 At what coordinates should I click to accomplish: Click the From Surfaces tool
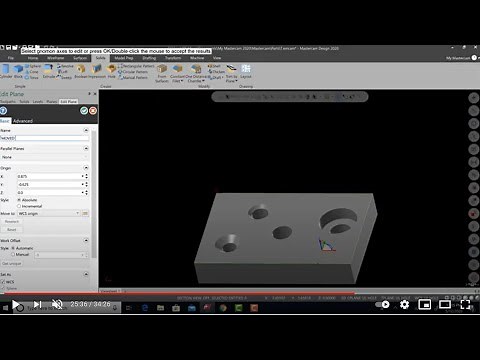[x=162, y=73]
